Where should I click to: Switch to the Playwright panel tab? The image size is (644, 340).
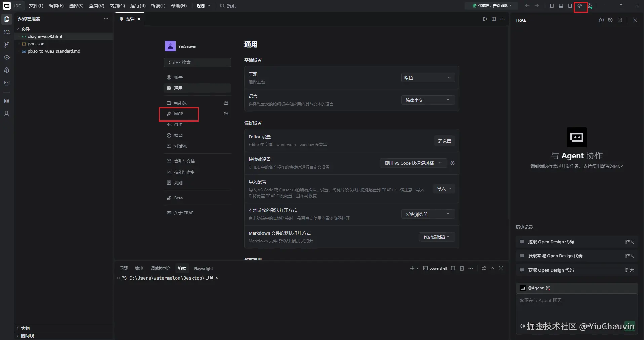[x=203, y=269]
